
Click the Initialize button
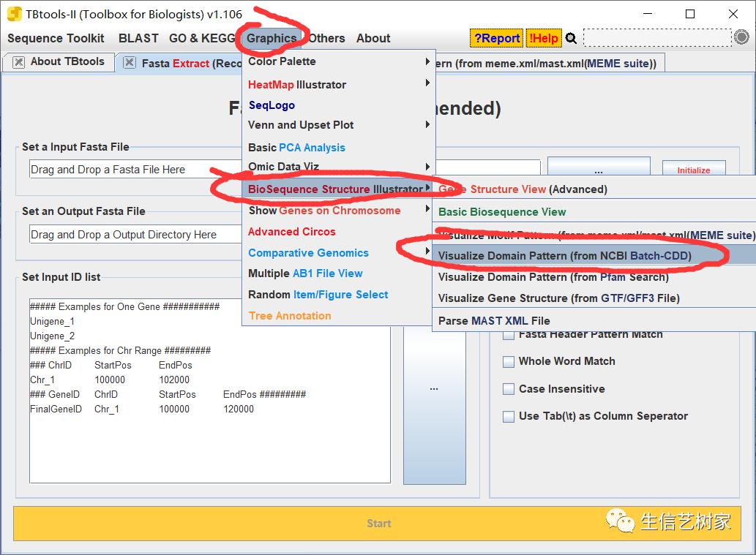coord(693,170)
